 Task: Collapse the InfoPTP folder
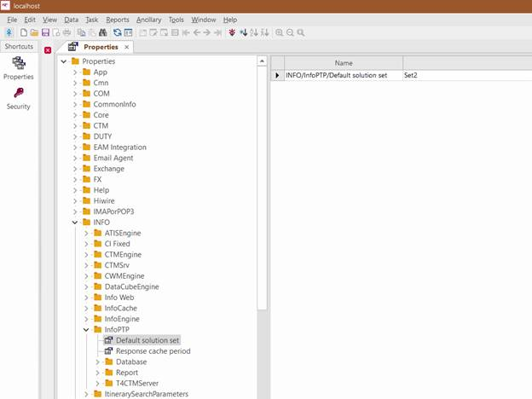coord(86,329)
